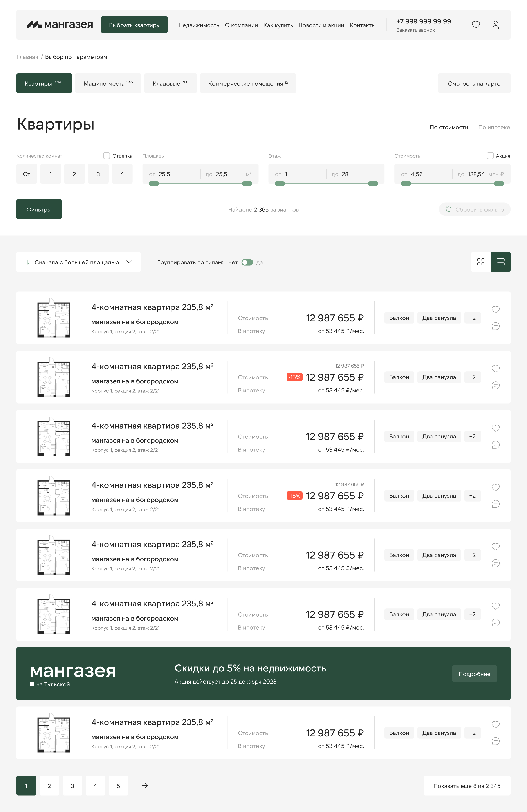
Task: Enable the Отделка checkbox
Action: click(106, 156)
